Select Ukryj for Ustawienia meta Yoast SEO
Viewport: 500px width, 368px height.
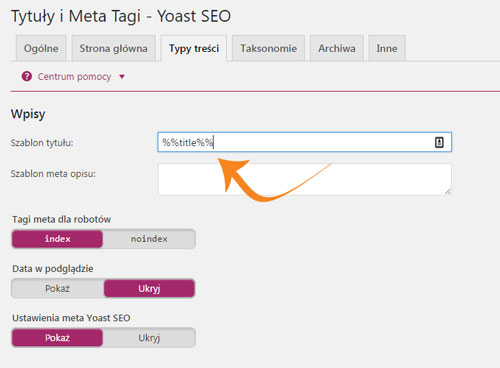(149, 338)
